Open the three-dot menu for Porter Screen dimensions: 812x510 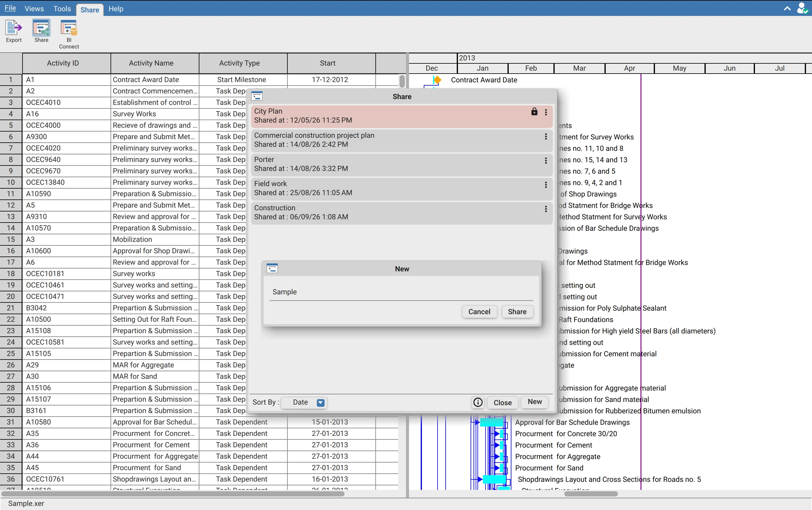coord(546,161)
